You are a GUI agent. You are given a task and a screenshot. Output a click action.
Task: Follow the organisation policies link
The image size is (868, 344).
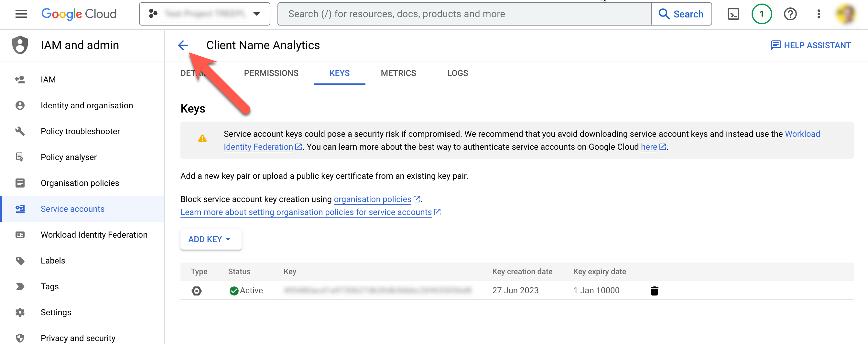click(x=372, y=199)
